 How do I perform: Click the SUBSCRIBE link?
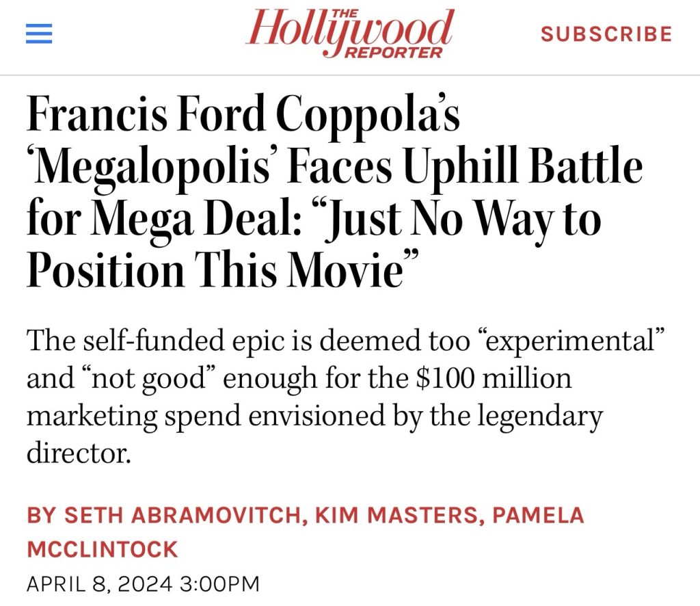pos(606,34)
